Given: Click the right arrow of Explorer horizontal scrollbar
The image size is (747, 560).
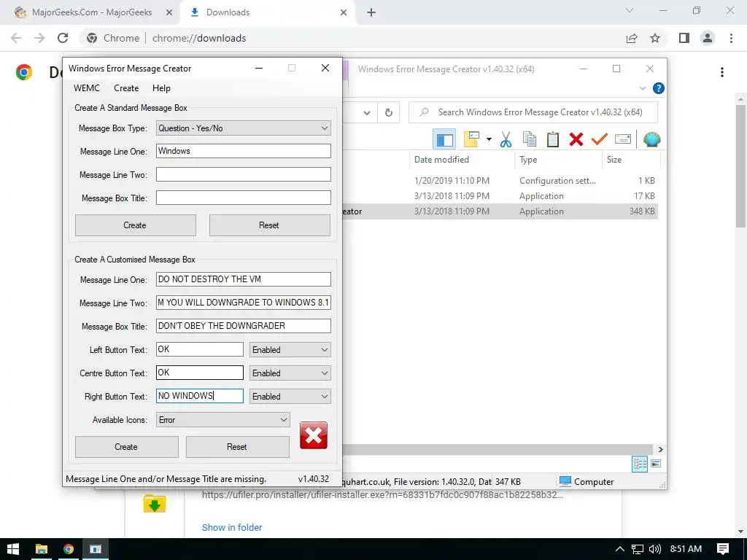Looking at the screenshot, I should coord(660,449).
